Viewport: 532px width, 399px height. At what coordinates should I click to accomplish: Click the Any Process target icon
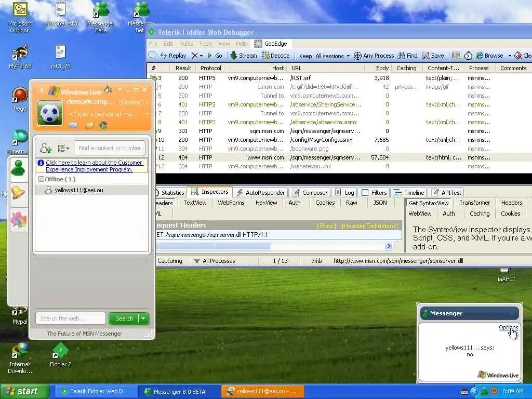pos(357,56)
